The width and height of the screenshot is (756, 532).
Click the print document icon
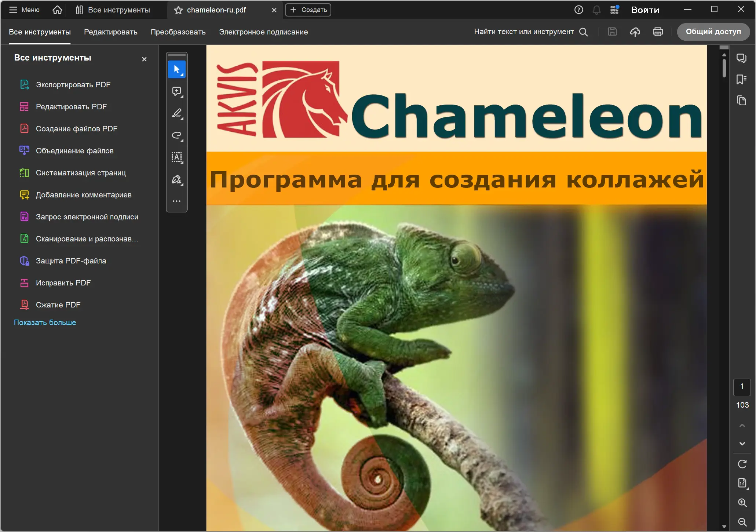coord(657,32)
